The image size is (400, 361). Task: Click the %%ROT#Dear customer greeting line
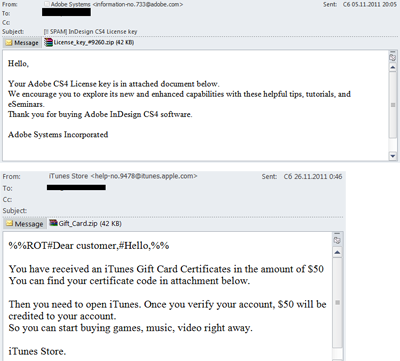pos(89,246)
